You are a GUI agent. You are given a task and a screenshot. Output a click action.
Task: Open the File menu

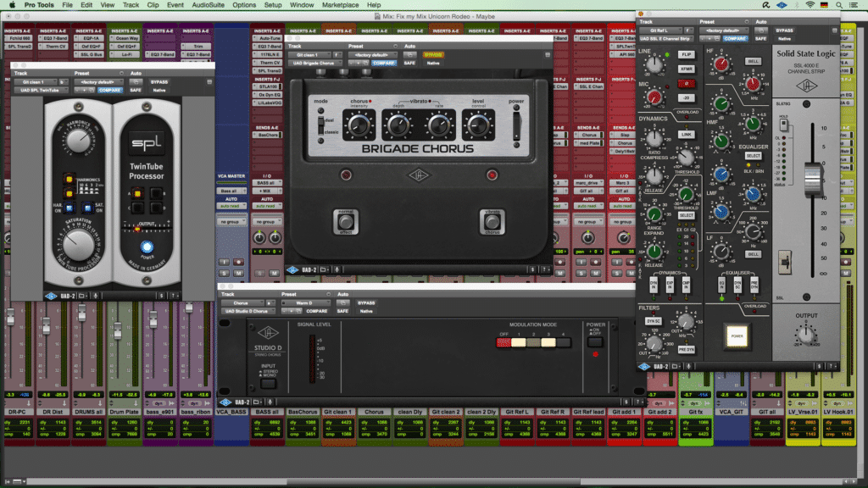pyautogui.click(x=67, y=5)
